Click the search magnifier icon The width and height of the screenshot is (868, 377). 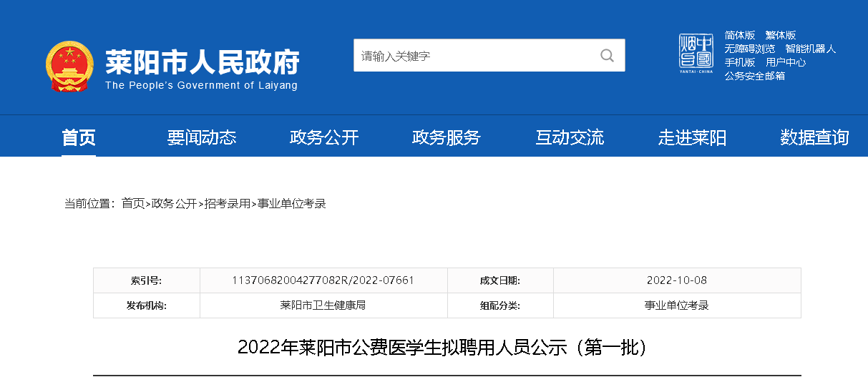607,56
